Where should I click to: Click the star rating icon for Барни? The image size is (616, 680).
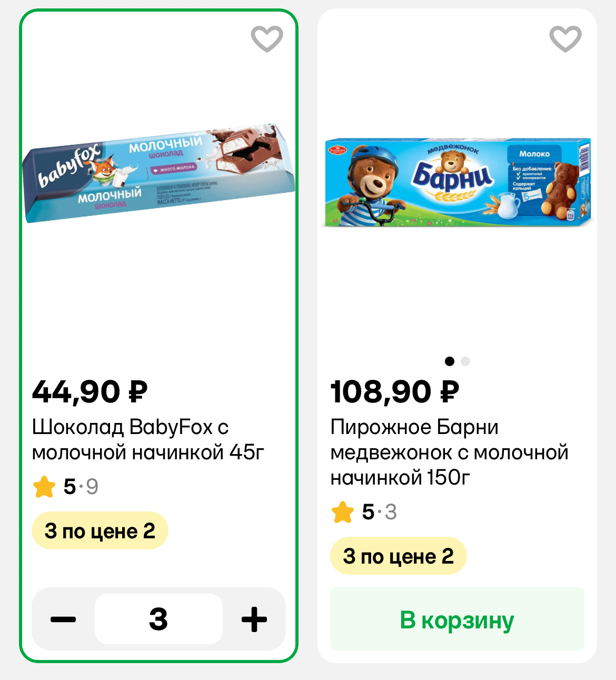[x=343, y=512]
